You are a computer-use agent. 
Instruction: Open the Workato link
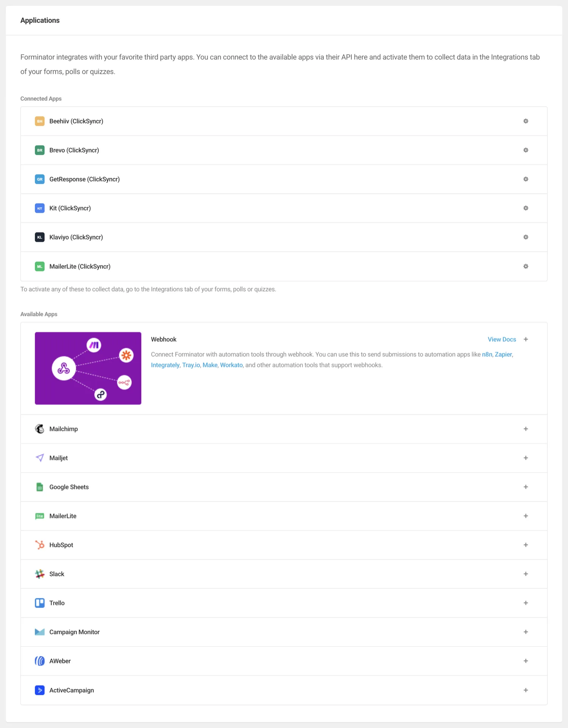pos(231,365)
